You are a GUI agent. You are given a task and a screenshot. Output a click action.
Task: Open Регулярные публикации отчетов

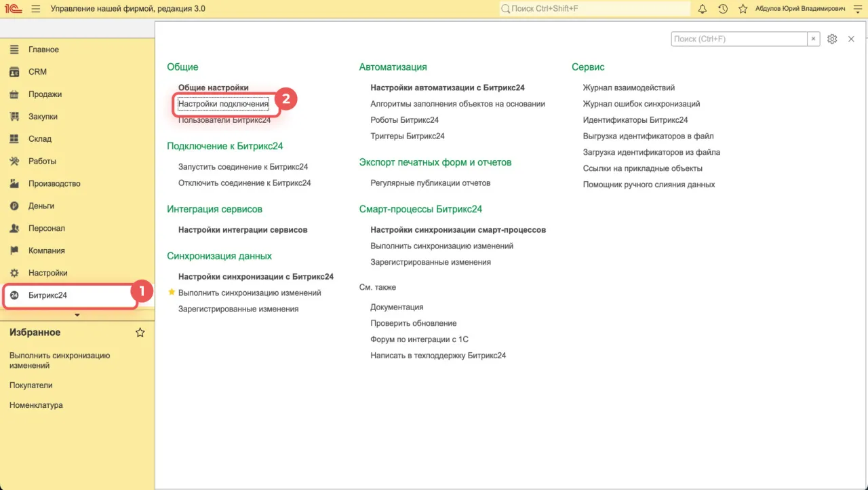coord(431,183)
